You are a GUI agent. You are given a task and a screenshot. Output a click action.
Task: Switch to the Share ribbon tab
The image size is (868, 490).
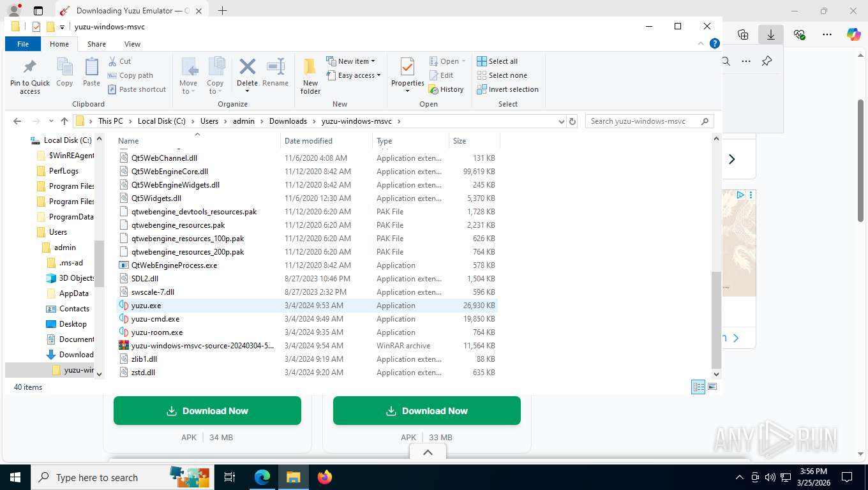click(96, 44)
